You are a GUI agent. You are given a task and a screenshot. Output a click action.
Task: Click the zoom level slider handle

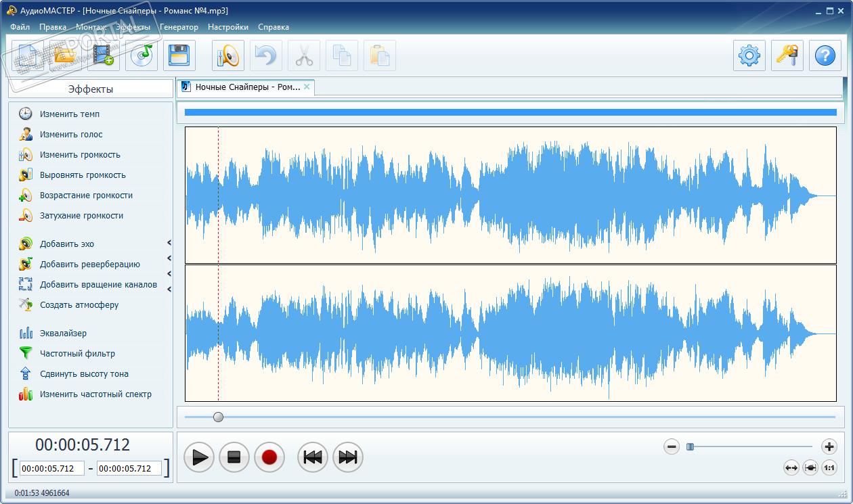(690, 446)
